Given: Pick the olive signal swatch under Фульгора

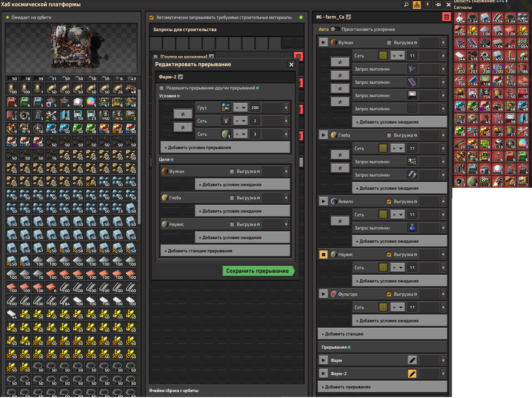Looking at the screenshot, I should 383,307.
